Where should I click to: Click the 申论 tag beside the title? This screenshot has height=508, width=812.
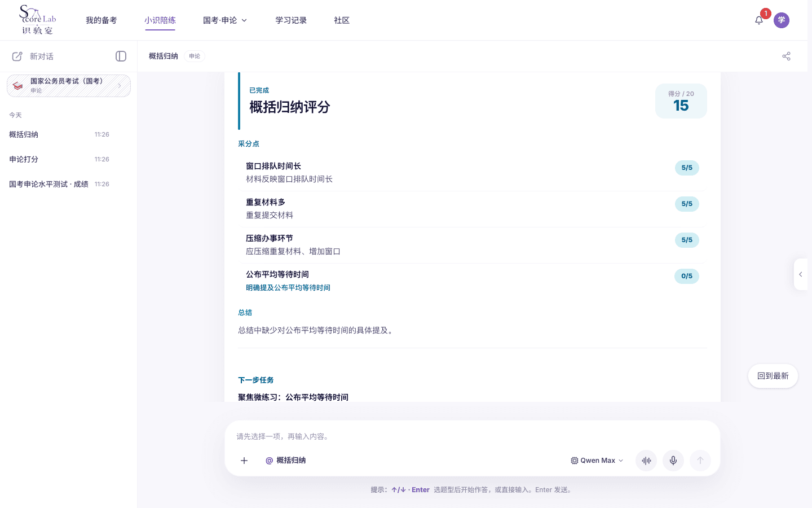point(195,56)
